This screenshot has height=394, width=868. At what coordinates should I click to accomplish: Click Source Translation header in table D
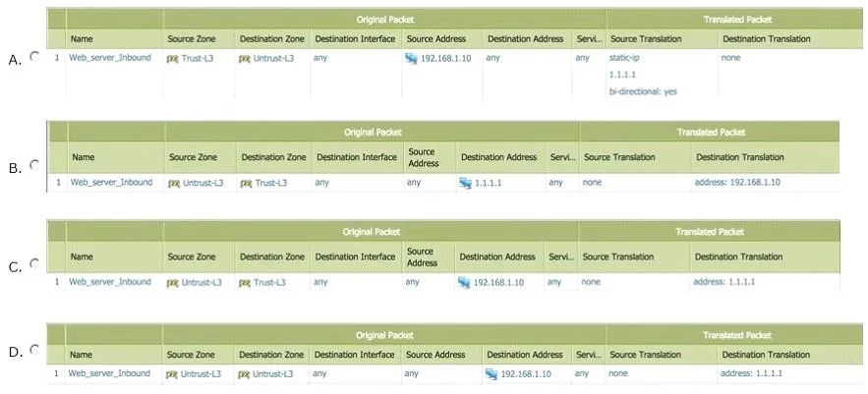[644, 355]
